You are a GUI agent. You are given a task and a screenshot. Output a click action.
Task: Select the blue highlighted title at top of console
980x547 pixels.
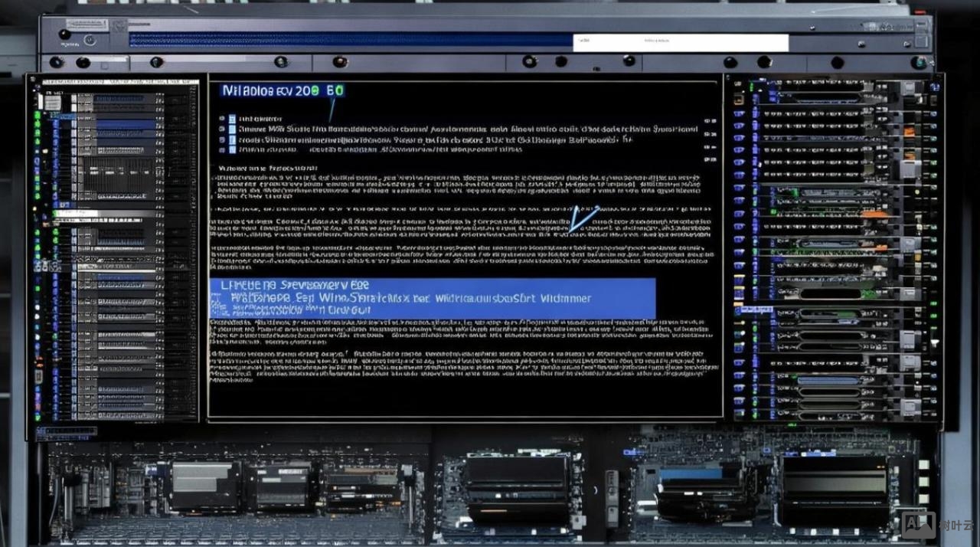(x=282, y=90)
